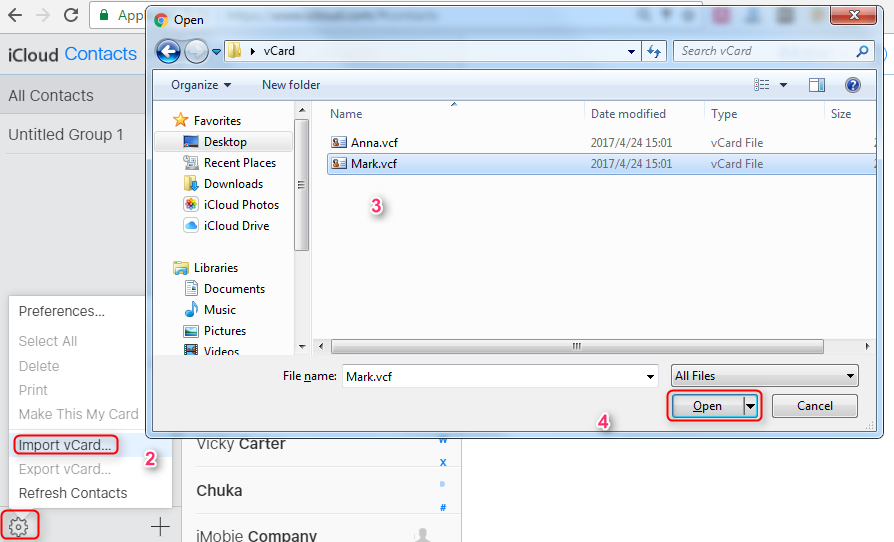
Task: Click the Anna.vcf vCard file icon
Action: click(x=339, y=142)
